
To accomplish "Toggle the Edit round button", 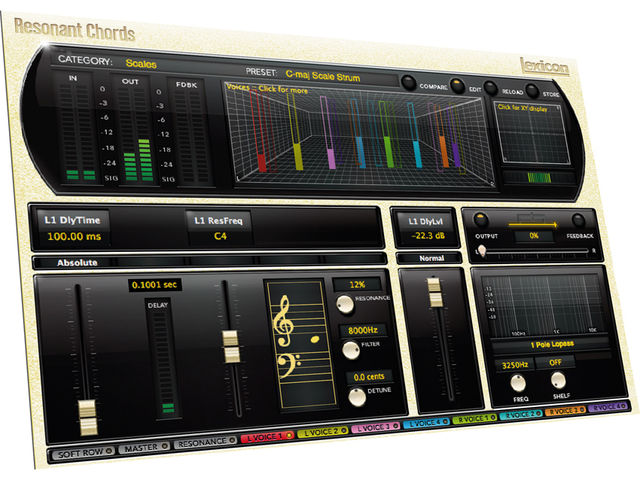I will [457, 85].
